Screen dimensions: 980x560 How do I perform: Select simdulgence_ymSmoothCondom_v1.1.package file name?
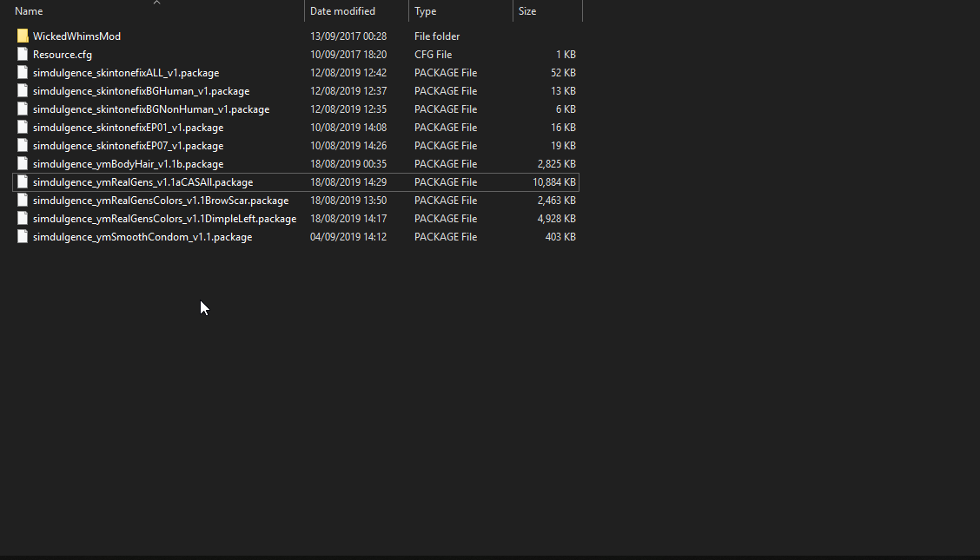tap(142, 237)
